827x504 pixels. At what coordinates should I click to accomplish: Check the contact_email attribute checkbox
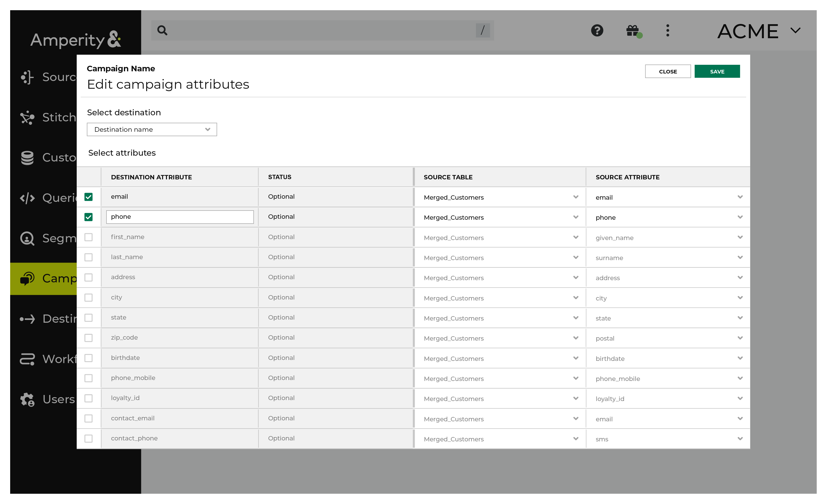[x=88, y=418]
